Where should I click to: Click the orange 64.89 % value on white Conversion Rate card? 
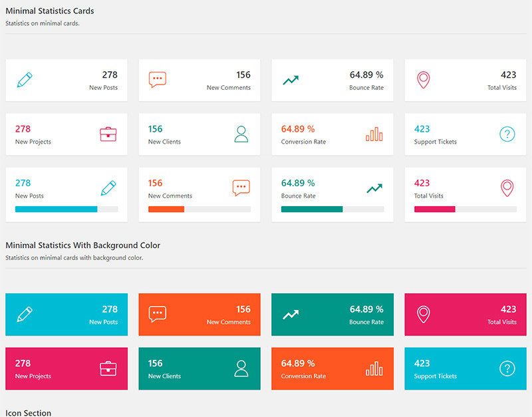pyautogui.click(x=298, y=129)
